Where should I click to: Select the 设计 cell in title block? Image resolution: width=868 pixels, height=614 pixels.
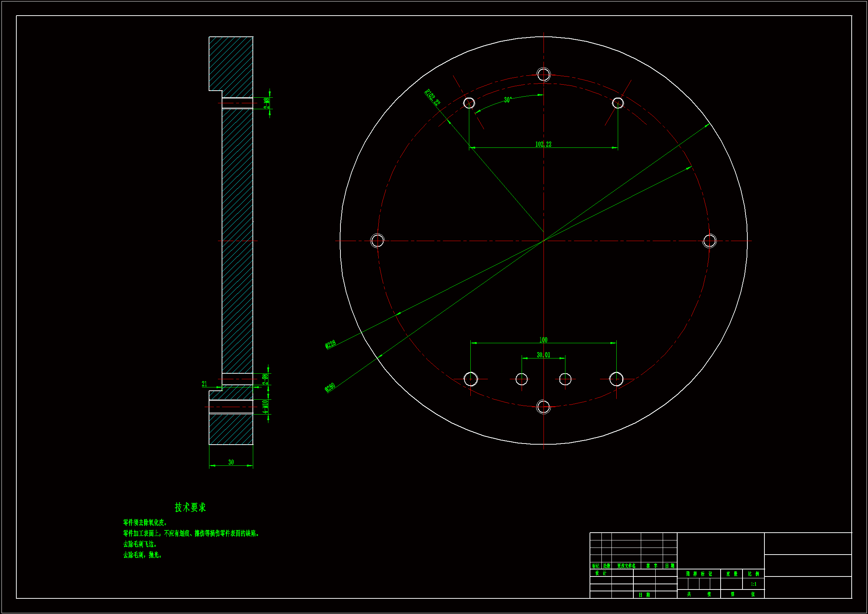point(600,573)
